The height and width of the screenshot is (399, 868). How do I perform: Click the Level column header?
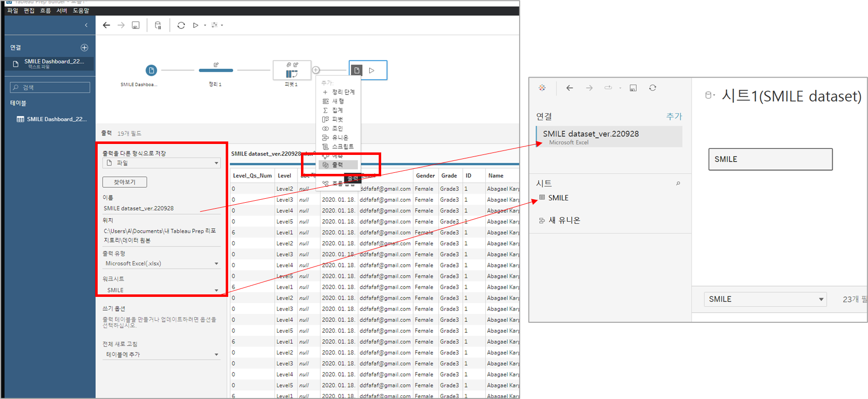pos(285,176)
